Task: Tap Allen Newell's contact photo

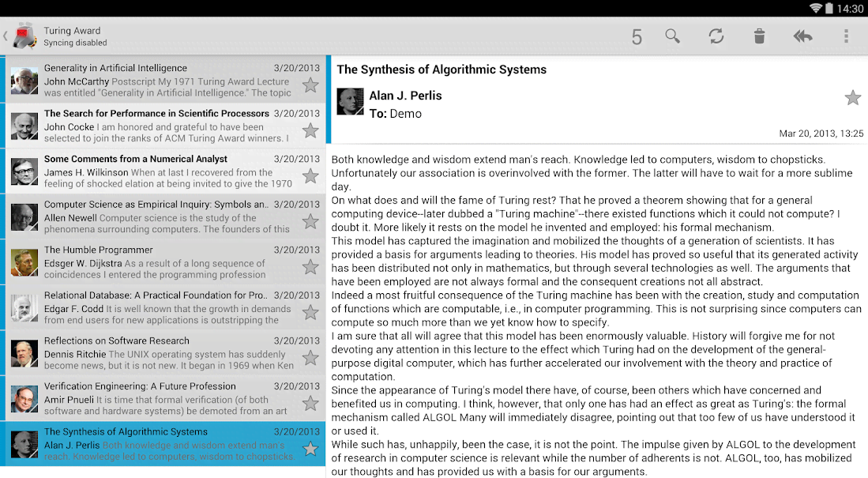Action: [x=24, y=218]
